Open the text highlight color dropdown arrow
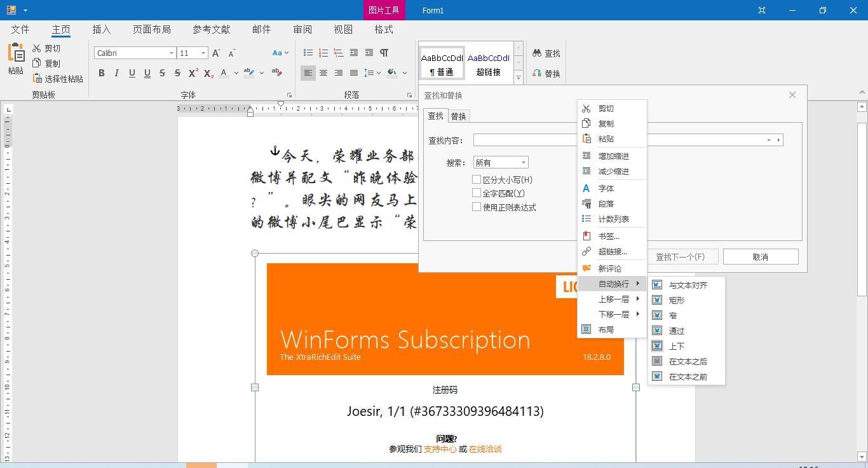 (262, 73)
